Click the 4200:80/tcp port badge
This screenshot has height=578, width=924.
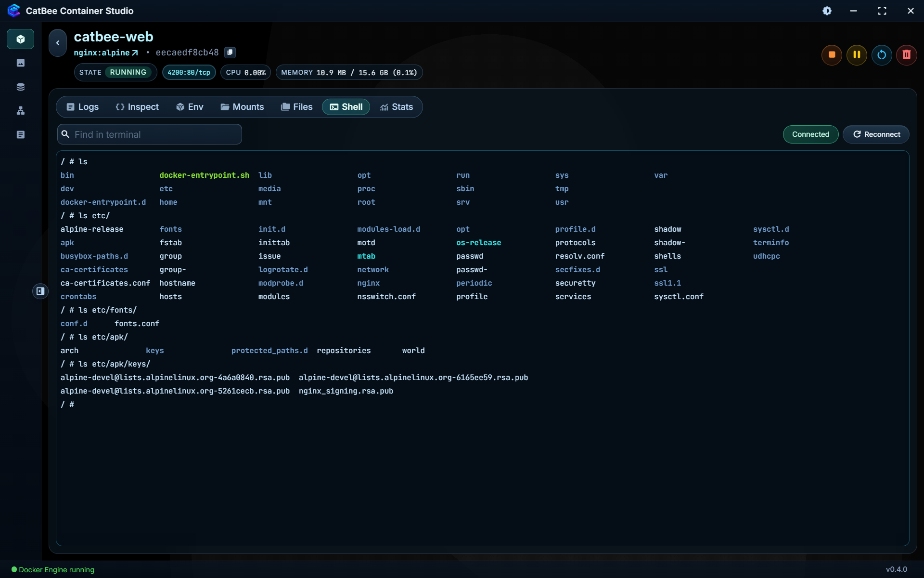coord(189,73)
